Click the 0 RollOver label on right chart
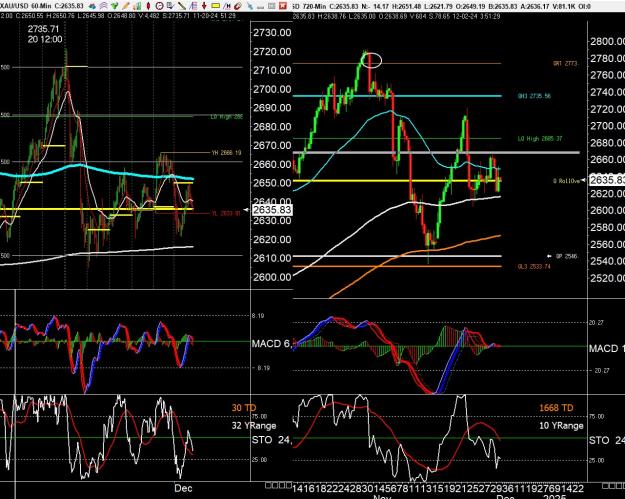Screen dimensions: 625x499 point(566,181)
